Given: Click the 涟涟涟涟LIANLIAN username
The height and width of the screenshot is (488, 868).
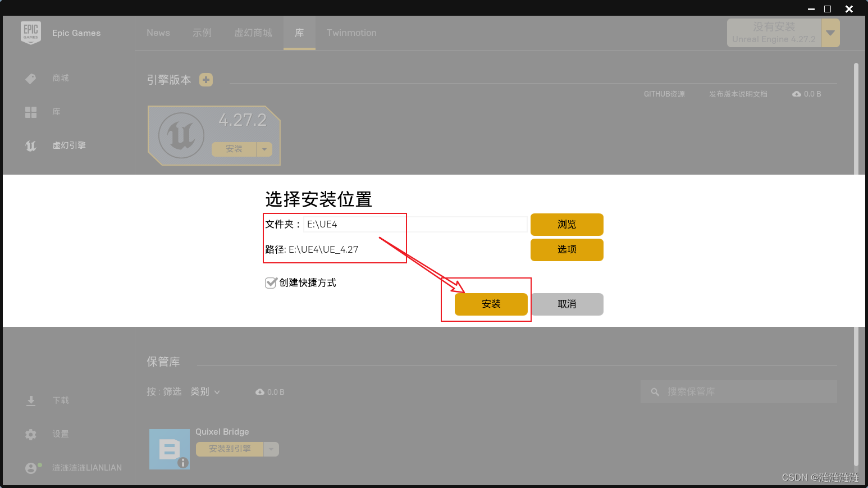Looking at the screenshot, I should tap(87, 468).
